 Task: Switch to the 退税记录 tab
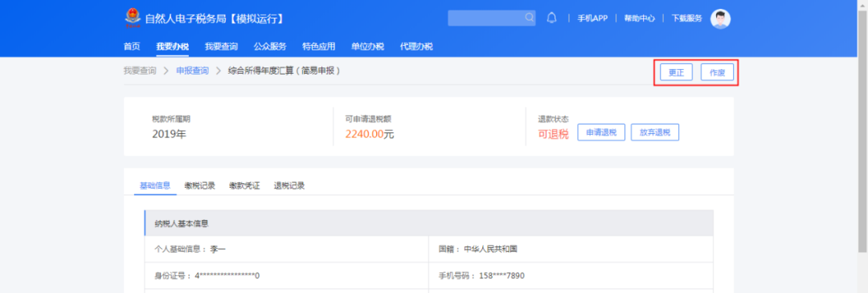(289, 185)
